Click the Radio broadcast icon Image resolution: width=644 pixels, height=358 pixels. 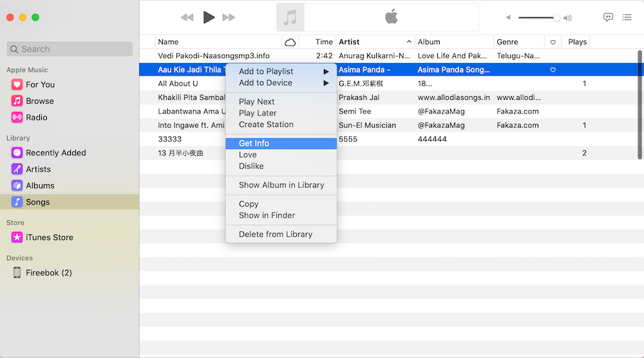(x=17, y=117)
